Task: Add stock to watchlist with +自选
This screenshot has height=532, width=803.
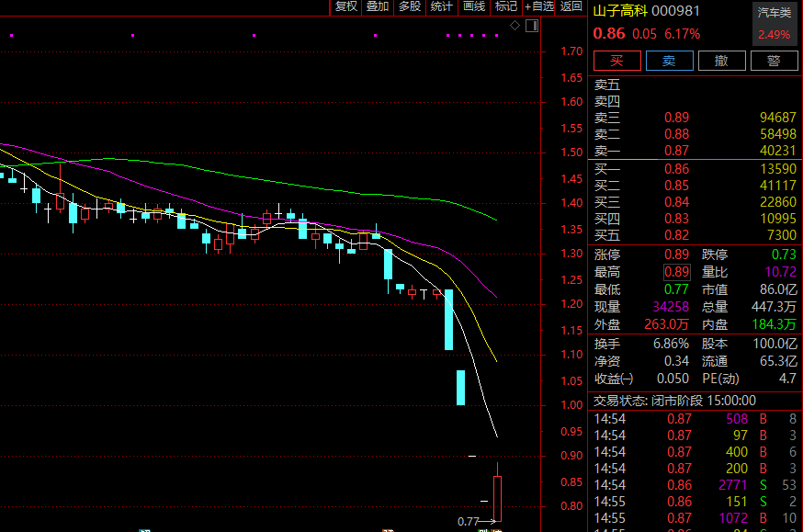Action: pos(538,6)
